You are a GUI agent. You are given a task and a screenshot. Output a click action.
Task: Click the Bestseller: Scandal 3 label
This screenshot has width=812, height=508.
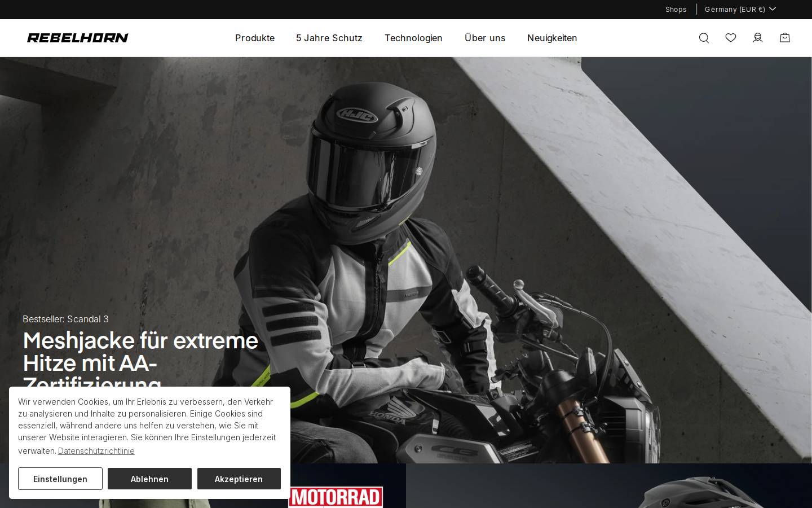[x=65, y=319]
